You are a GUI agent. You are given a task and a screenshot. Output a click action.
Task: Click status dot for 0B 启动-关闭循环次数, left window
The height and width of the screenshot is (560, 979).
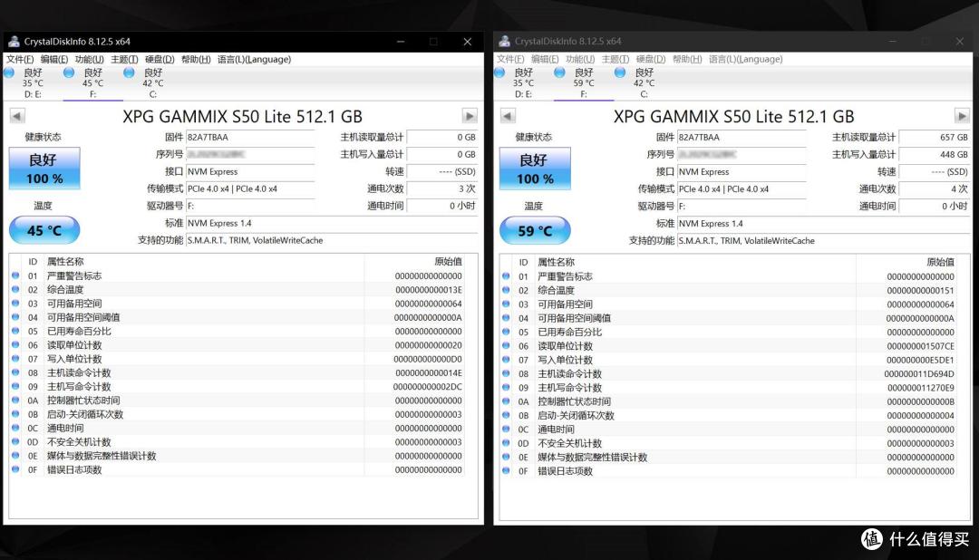[15, 414]
